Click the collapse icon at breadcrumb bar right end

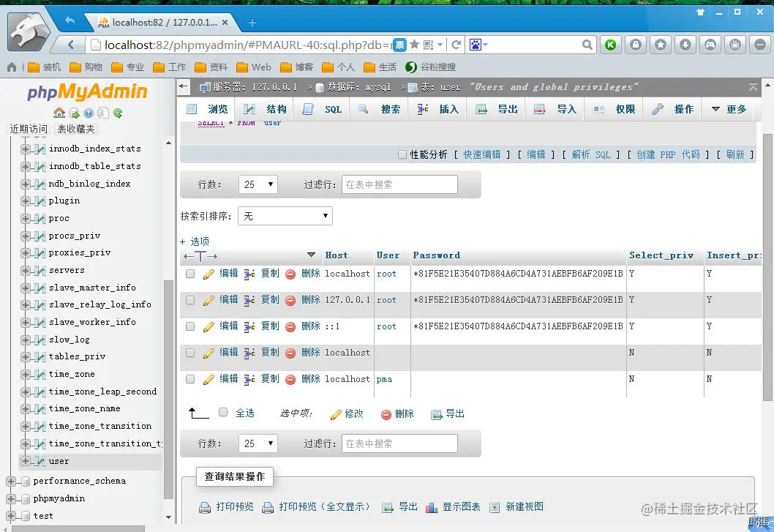[x=753, y=87]
